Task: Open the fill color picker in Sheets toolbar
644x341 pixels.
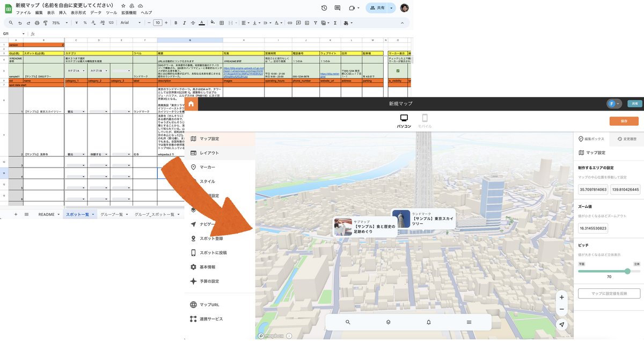Action: (213, 23)
